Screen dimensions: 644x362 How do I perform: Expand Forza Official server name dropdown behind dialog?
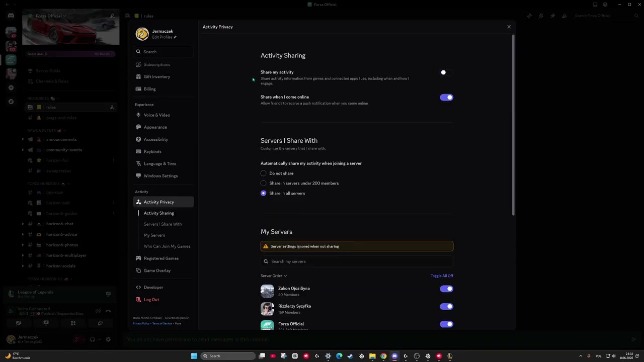[x=64, y=16]
